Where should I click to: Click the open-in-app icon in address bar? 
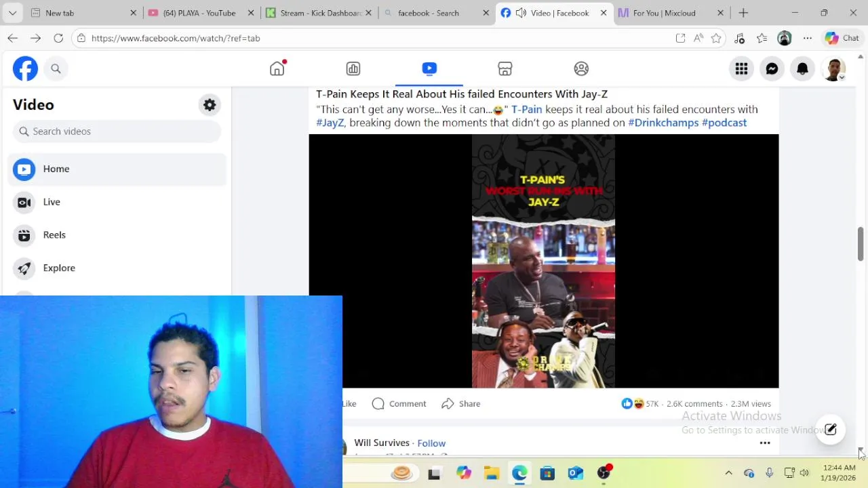(680, 38)
